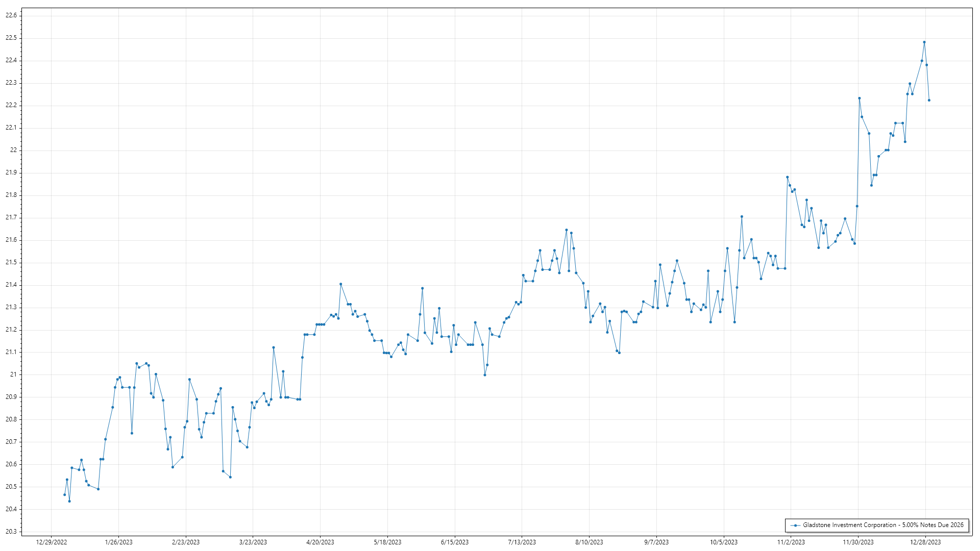Click the blue series marker in legend

coord(795,525)
